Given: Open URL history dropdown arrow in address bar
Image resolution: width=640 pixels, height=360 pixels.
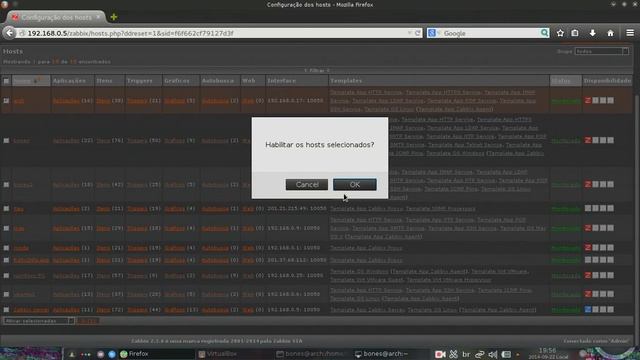Looking at the screenshot, I should 409,33.
